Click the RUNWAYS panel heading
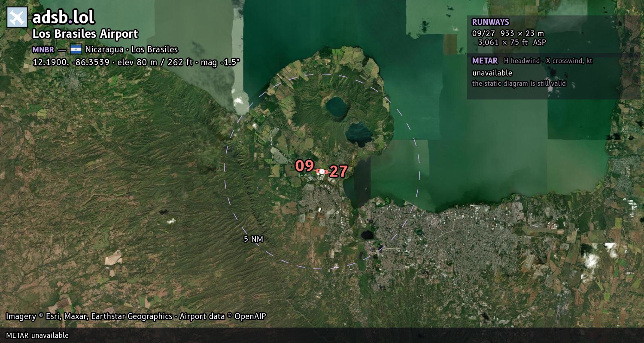The width and height of the screenshot is (644, 343). [x=490, y=22]
